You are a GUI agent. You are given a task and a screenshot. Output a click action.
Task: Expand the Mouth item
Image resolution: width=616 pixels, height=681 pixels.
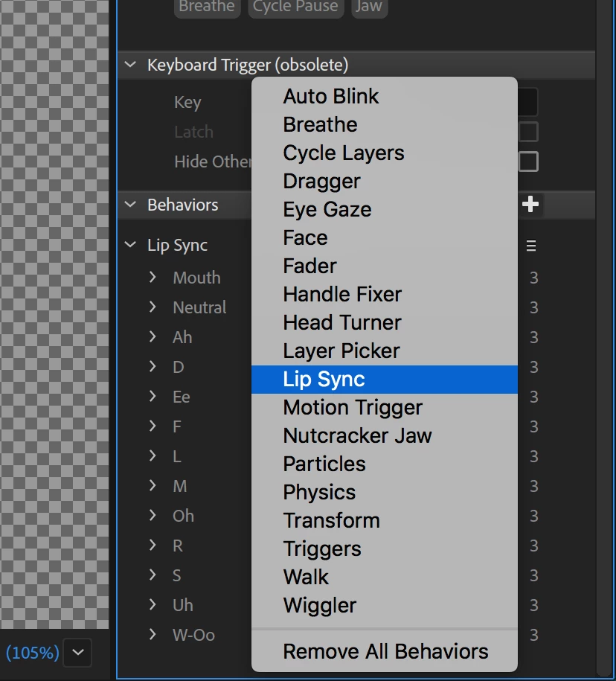point(153,277)
